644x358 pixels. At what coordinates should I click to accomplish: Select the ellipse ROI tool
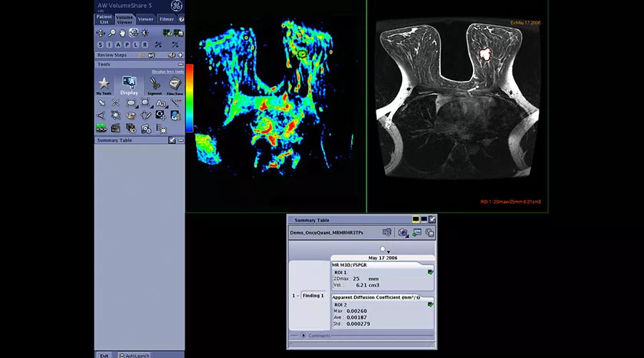point(131,103)
